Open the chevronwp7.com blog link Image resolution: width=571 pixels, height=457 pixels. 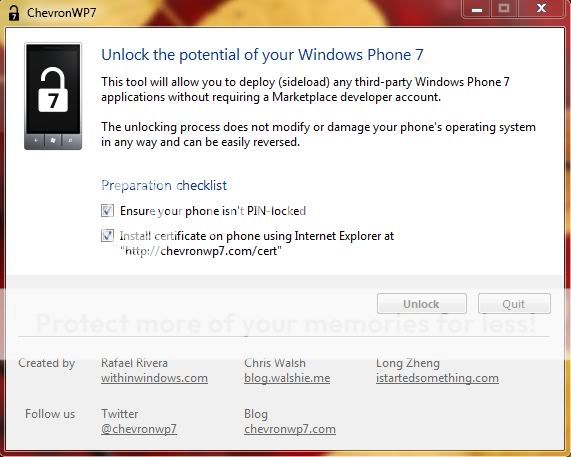tap(290, 429)
